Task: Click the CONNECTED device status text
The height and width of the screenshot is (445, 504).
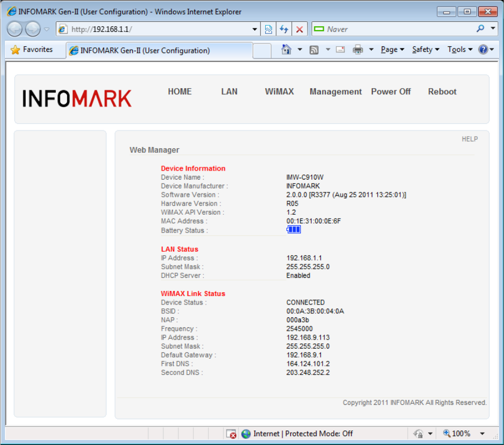Action: click(305, 302)
